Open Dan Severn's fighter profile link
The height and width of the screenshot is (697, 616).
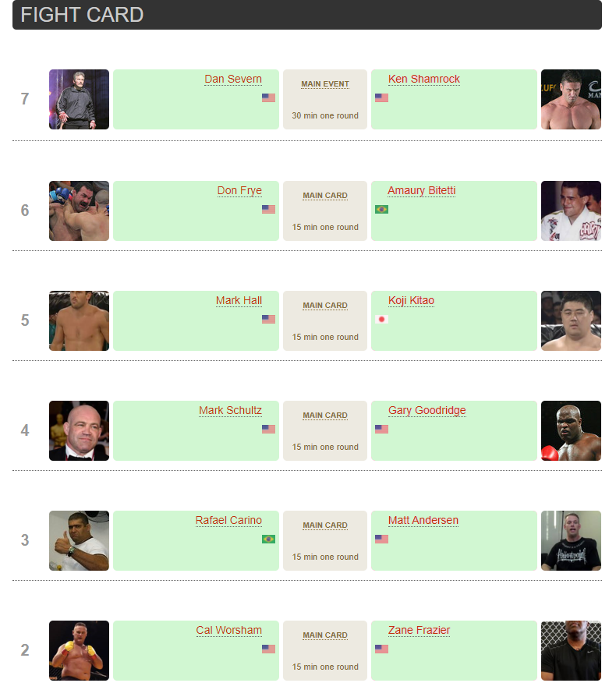pos(233,79)
